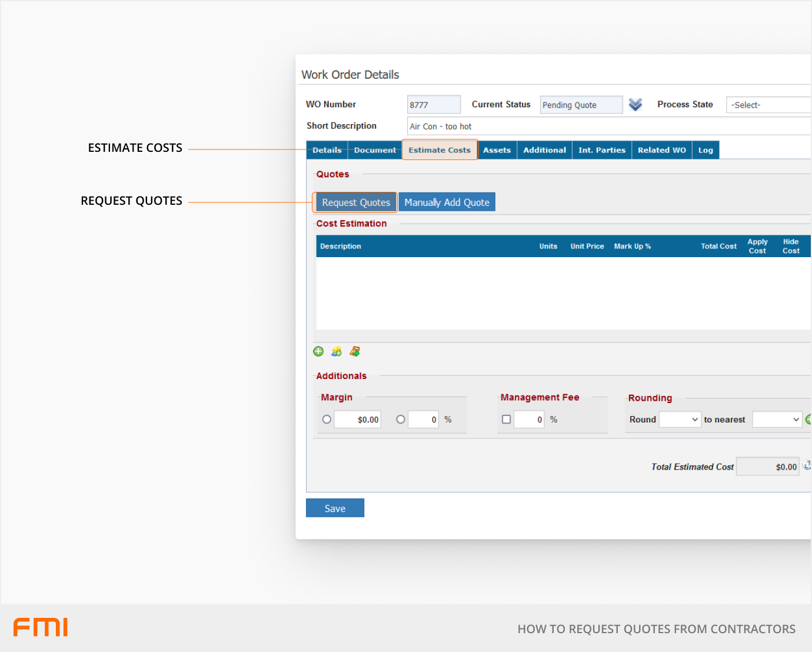Click the green icon at the end of Rounding row
Image resolution: width=812 pixels, height=652 pixels.
click(808, 420)
